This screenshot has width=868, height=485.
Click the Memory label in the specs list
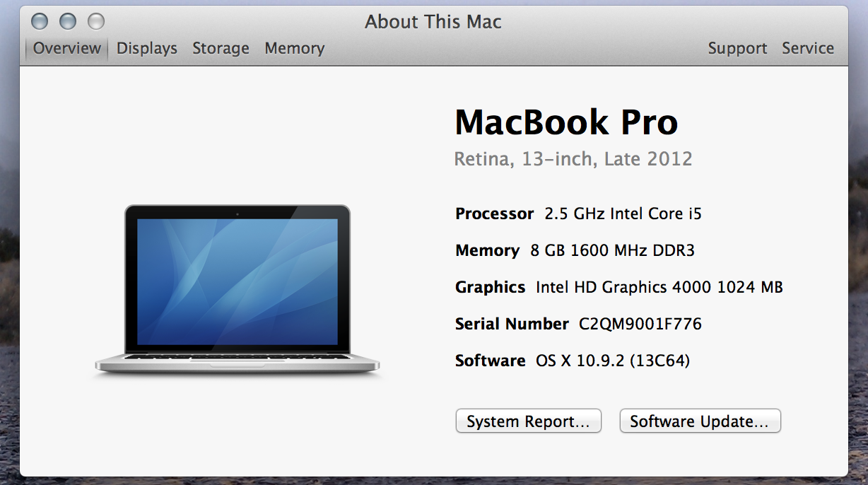(x=488, y=250)
